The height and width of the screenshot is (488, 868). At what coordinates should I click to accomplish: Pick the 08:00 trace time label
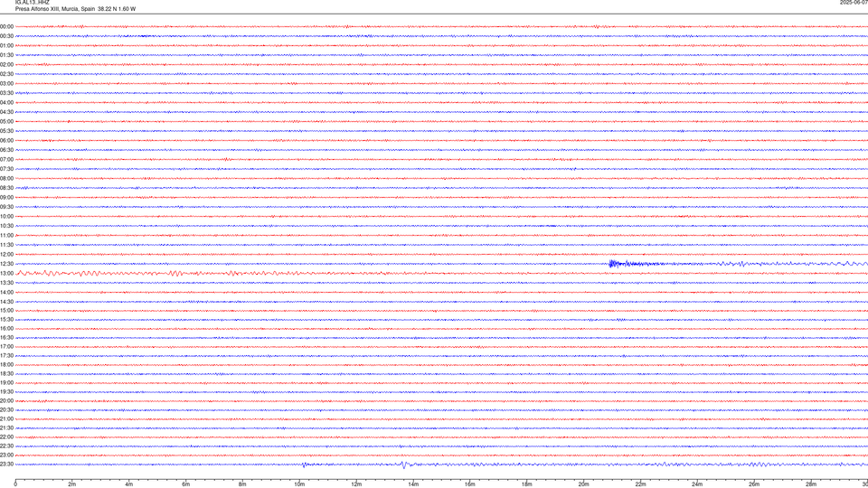[6, 179]
